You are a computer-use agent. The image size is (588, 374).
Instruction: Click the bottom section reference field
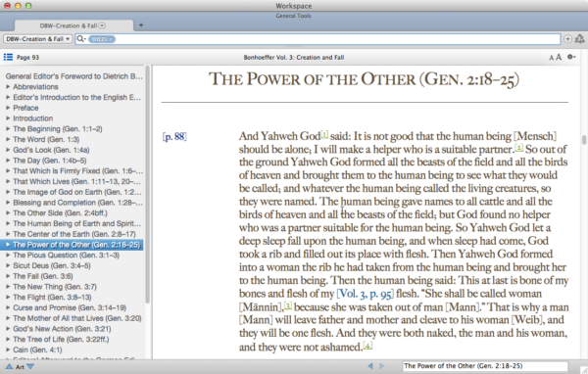[x=485, y=366]
